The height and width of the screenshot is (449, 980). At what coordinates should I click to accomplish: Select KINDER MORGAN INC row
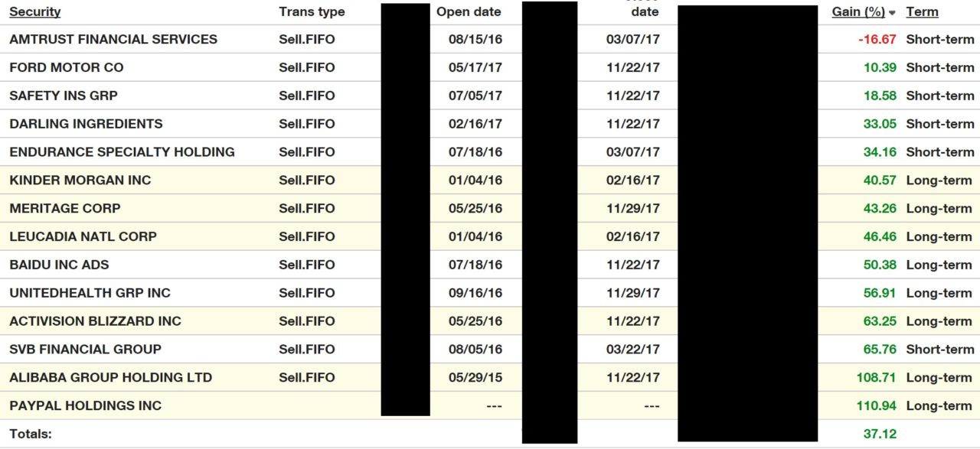point(80,181)
